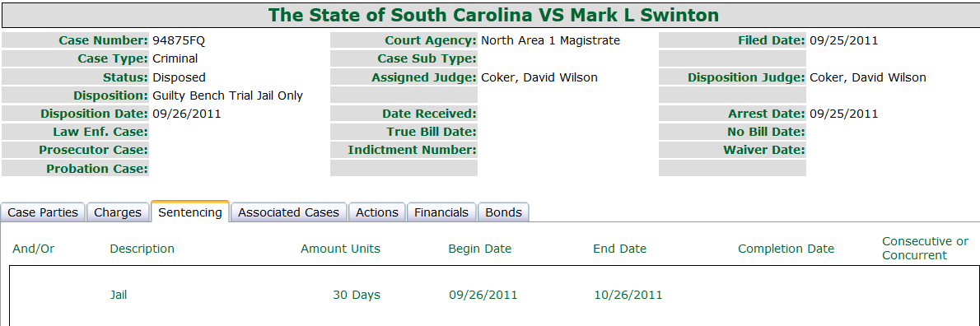Click the Completion Date column header
The width and height of the screenshot is (980, 326).
click(x=786, y=249)
